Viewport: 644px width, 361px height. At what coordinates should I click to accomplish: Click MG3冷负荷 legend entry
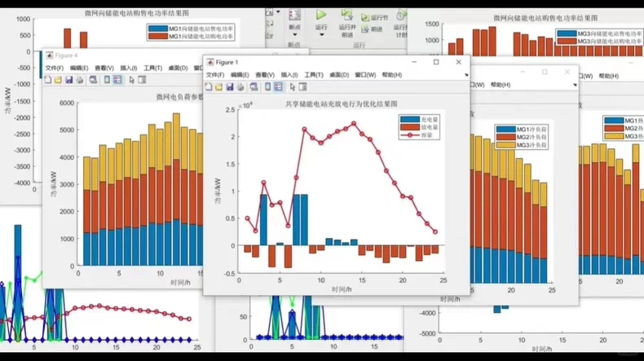[x=521, y=145]
